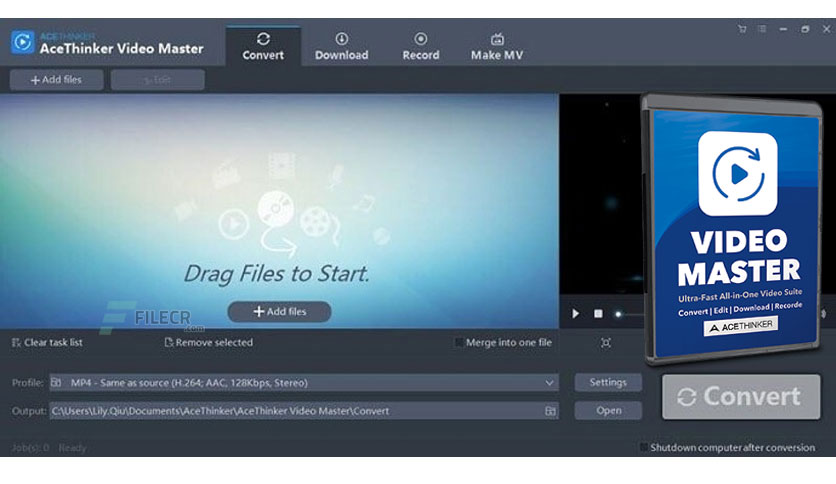Switch to the Convert tab
The width and height of the screenshot is (836, 484).
(263, 46)
